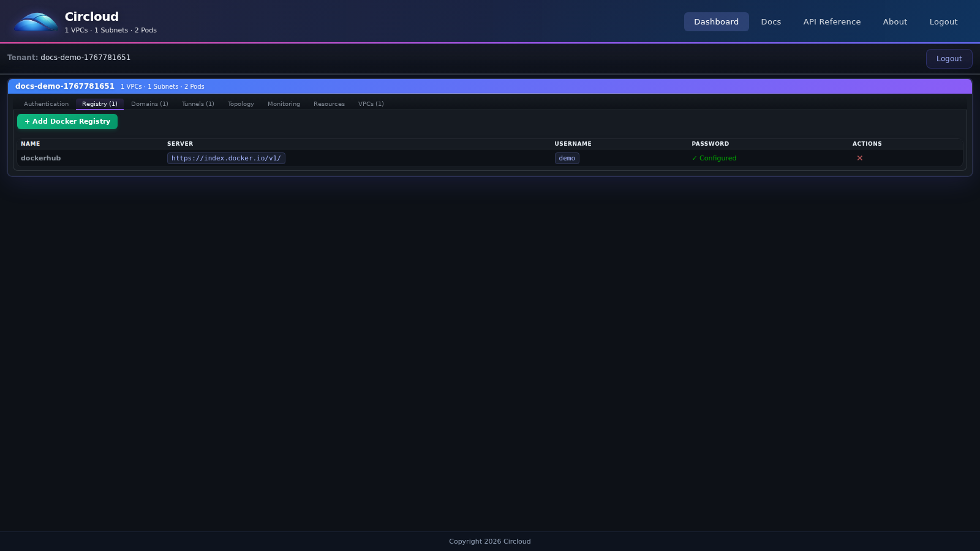The image size is (980, 551).
Task: Open the Dashboard nav item
Action: pos(716,21)
